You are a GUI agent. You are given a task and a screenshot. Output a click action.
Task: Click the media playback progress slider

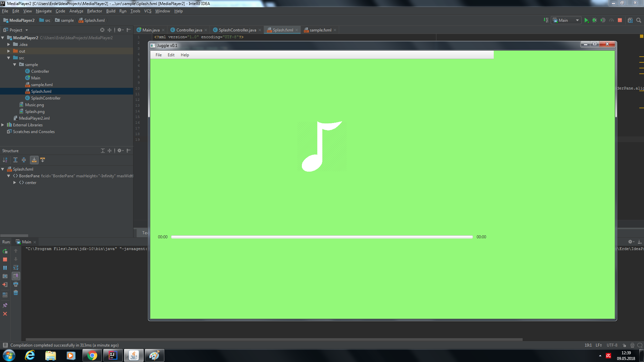(322, 237)
